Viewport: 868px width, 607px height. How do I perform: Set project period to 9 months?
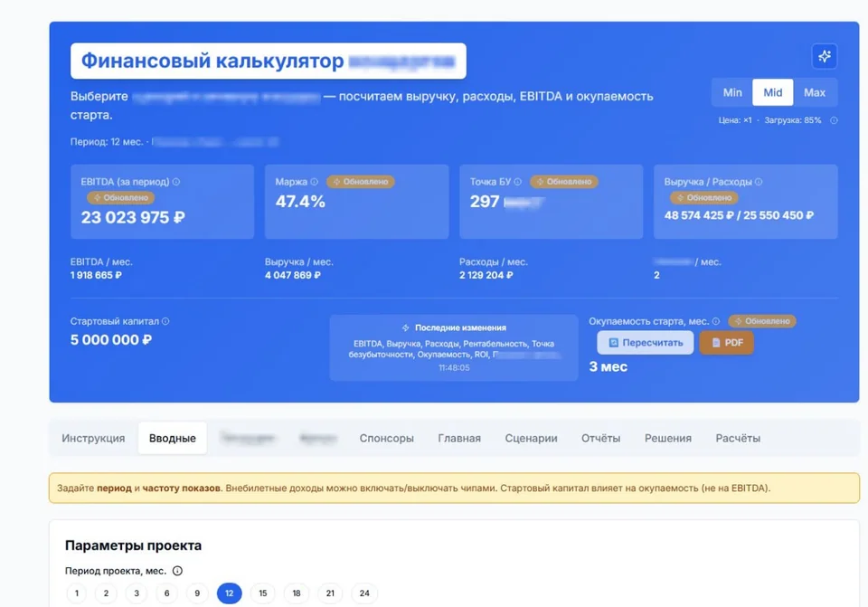pos(197,593)
